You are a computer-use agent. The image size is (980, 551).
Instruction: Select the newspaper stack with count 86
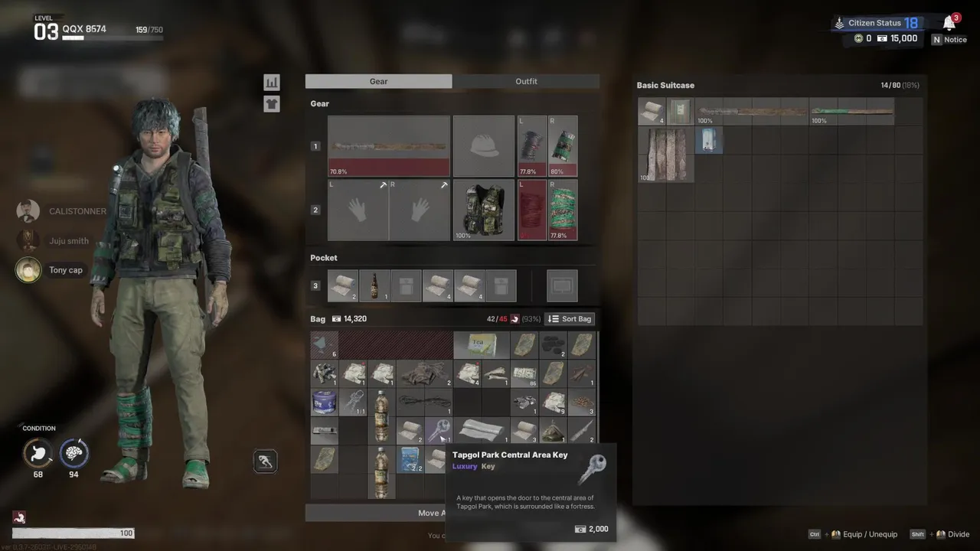pos(524,373)
